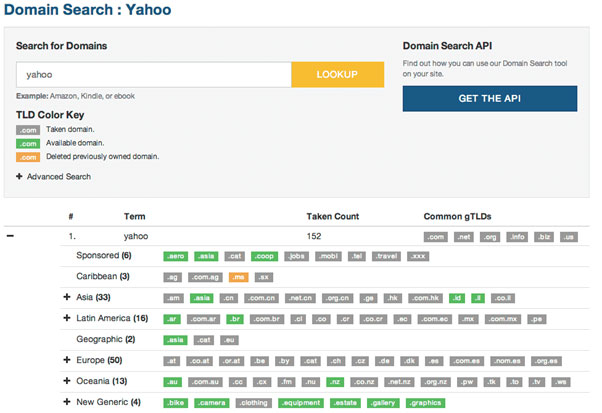This screenshot has width=602, height=413.
Task: Select the .us common gTLD tag
Action: pos(569,237)
